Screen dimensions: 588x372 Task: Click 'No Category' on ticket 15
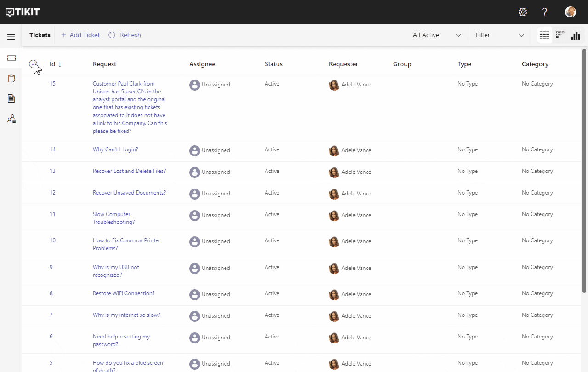point(537,84)
